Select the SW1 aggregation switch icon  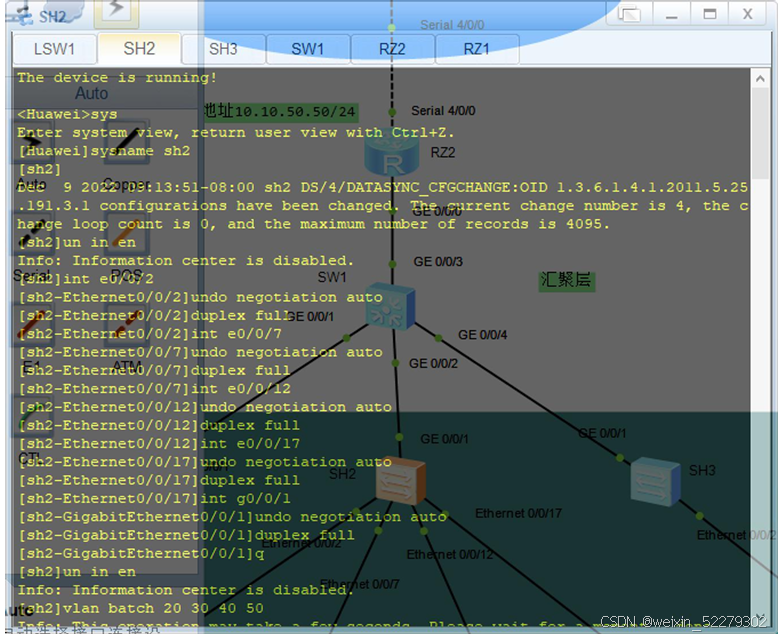tap(390, 305)
